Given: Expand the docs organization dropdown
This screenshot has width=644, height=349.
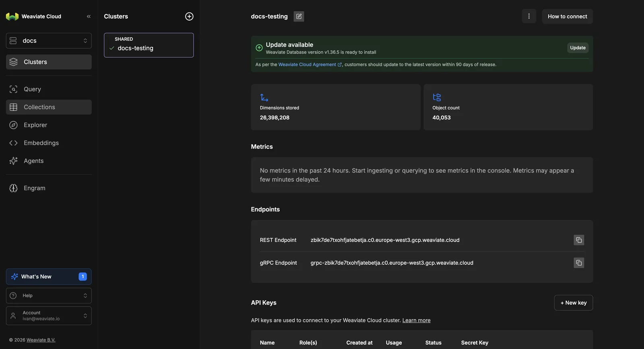Looking at the screenshot, I should pyautogui.click(x=49, y=41).
